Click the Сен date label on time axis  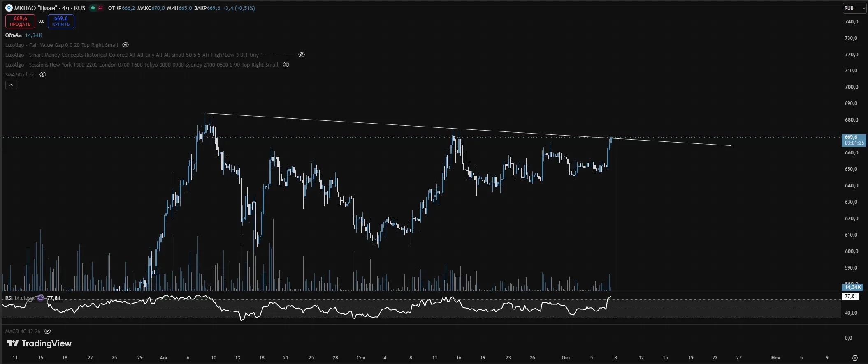361,358
